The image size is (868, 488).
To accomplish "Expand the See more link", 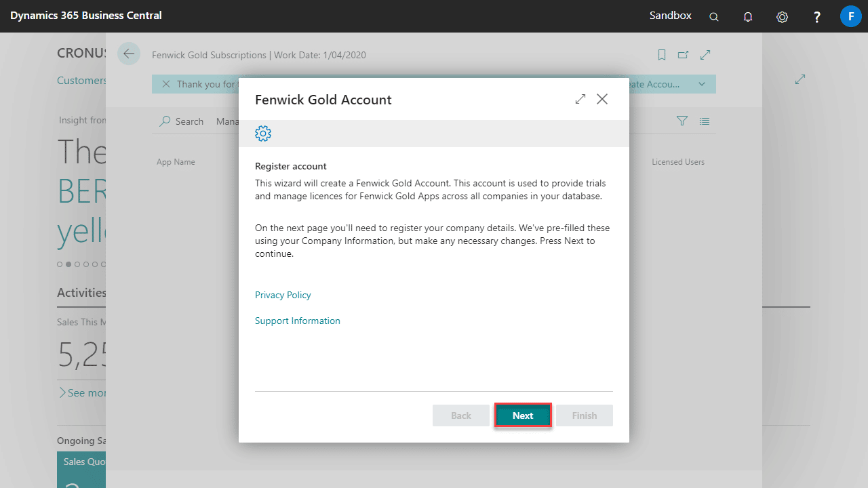I will point(83,393).
